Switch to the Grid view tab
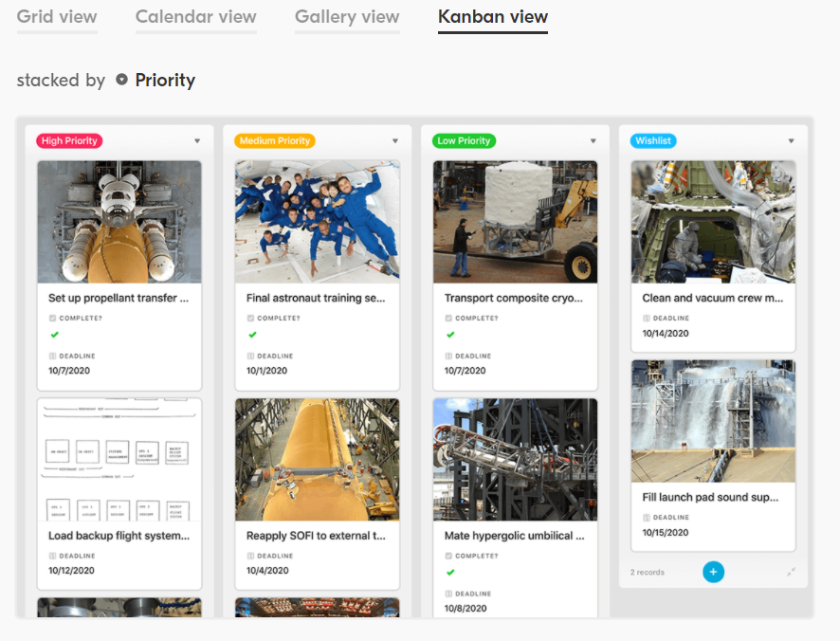The width and height of the screenshot is (840, 641). [57, 17]
